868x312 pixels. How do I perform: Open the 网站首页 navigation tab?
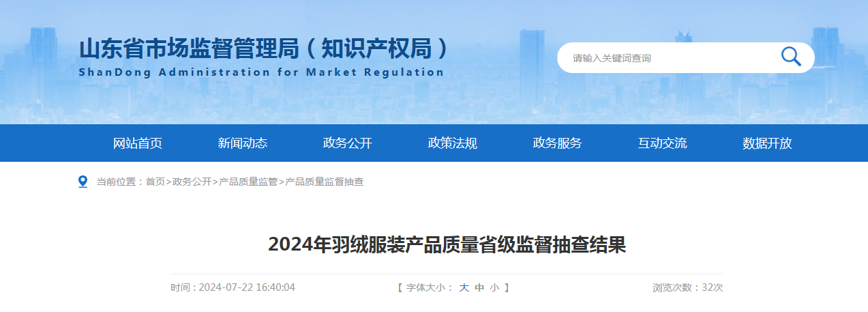coord(138,143)
